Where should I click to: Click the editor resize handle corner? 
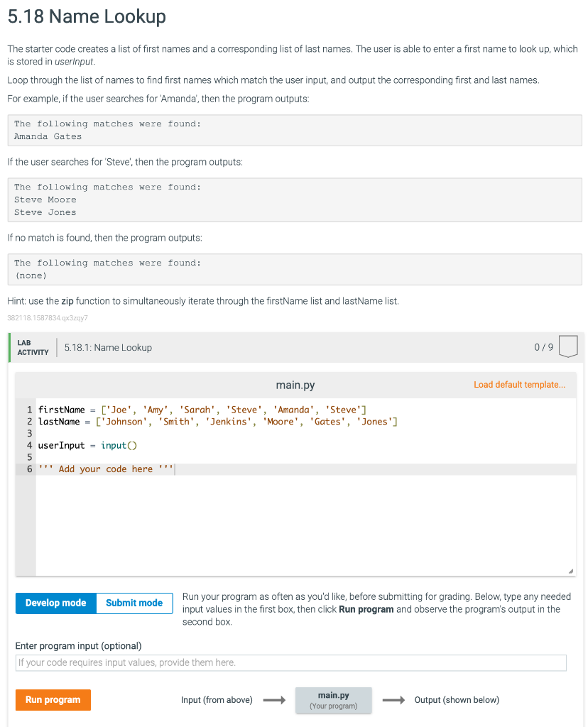click(x=570, y=570)
